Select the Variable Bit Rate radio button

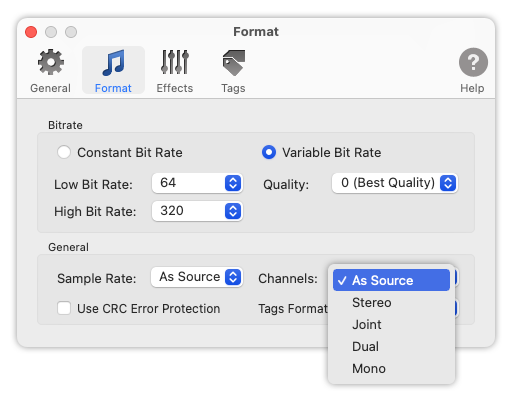pyautogui.click(x=269, y=152)
